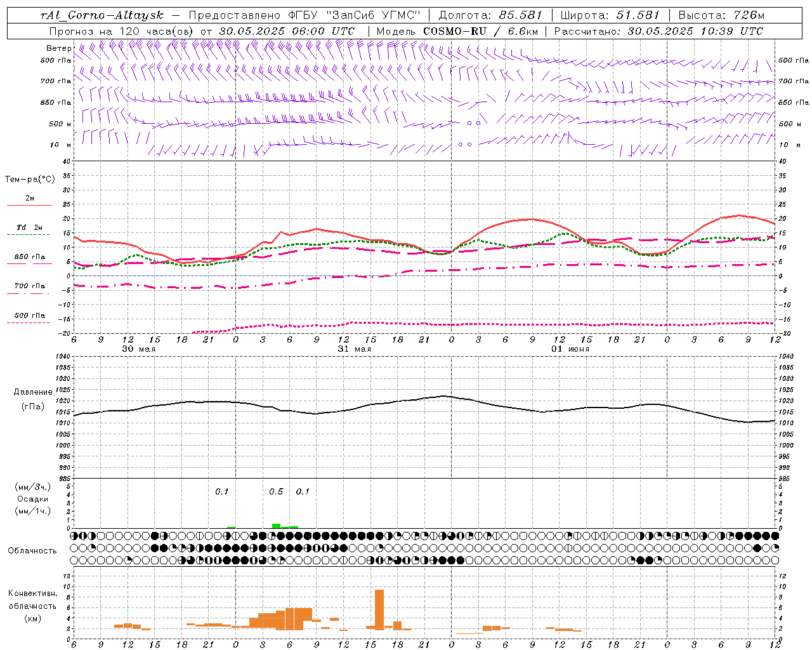Click the latitude value Широта: 51.581
Screen dimensions: 812x650
[610, 15]
